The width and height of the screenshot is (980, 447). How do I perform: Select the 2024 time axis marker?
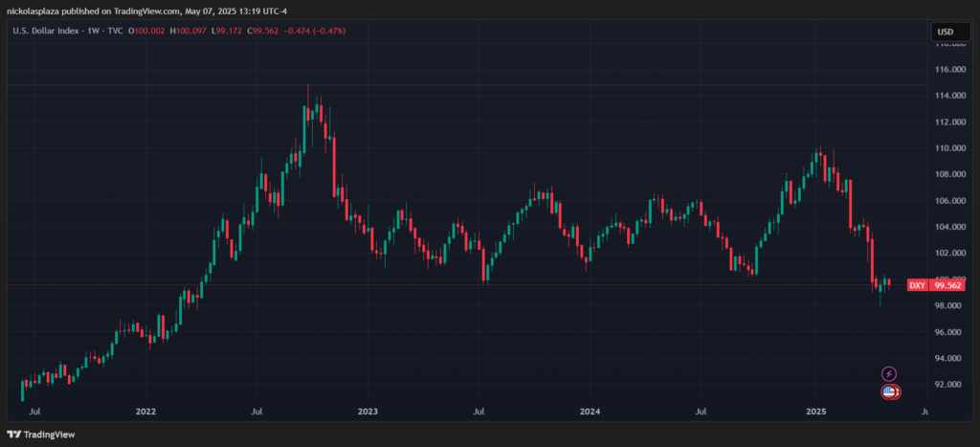click(x=590, y=412)
